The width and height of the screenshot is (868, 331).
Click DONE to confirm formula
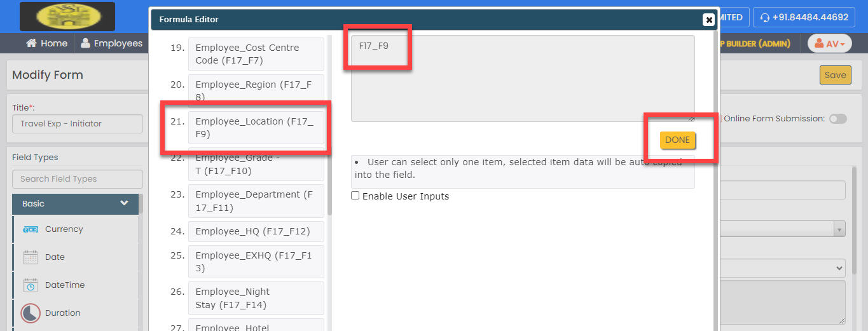(677, 140)
